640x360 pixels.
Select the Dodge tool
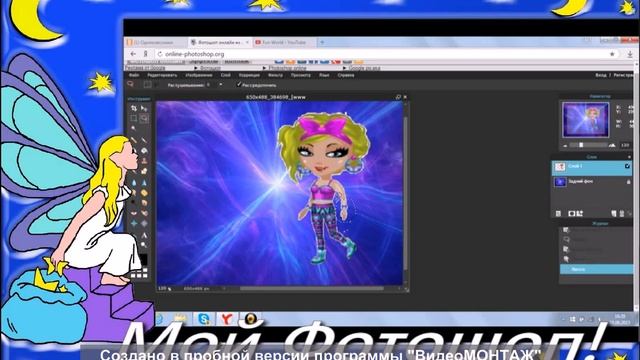133,202
